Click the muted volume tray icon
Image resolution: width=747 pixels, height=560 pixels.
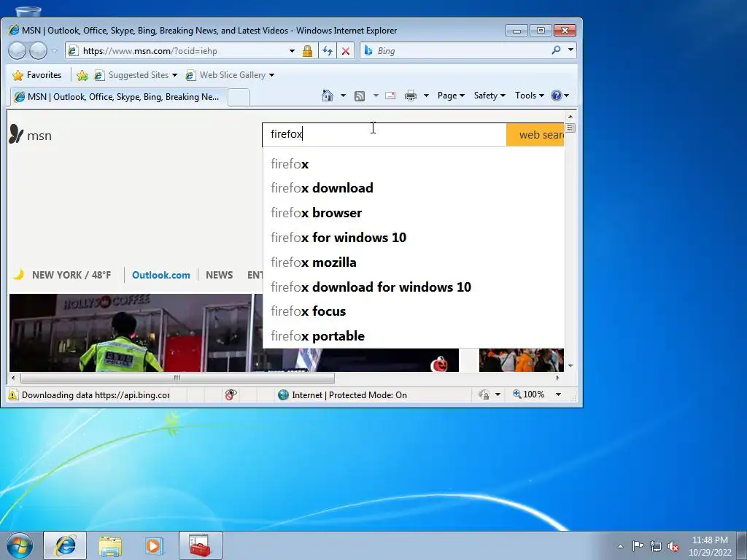[673, 546]
